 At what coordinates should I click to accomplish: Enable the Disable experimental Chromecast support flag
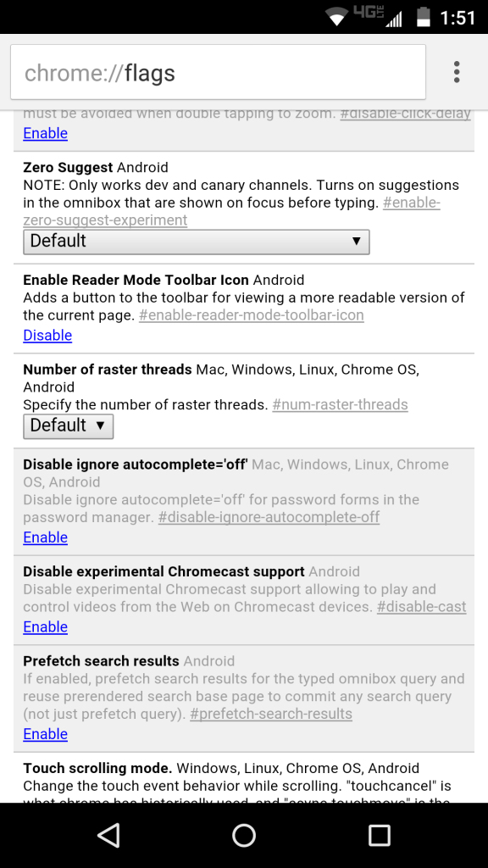[x=46, y=626]
